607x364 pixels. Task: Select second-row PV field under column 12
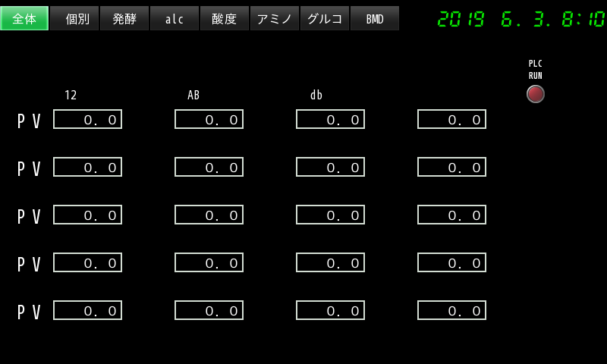(87, 167)
